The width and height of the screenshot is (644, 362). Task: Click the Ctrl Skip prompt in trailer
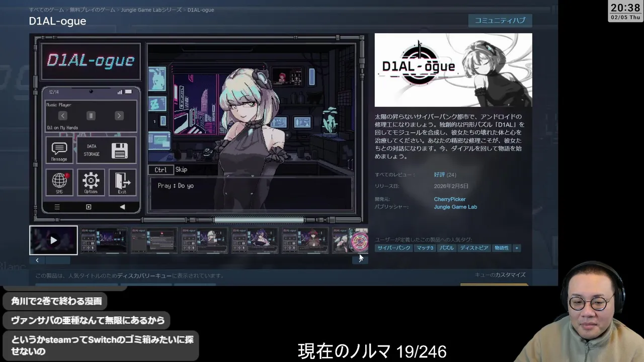tap(169, 170)
